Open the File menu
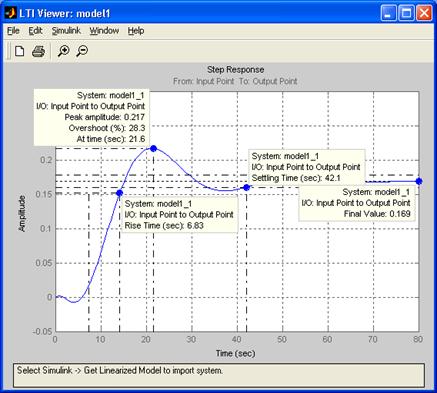Viewport: 437px width, 393px height. pyautogui.click(x=13, y=31)
